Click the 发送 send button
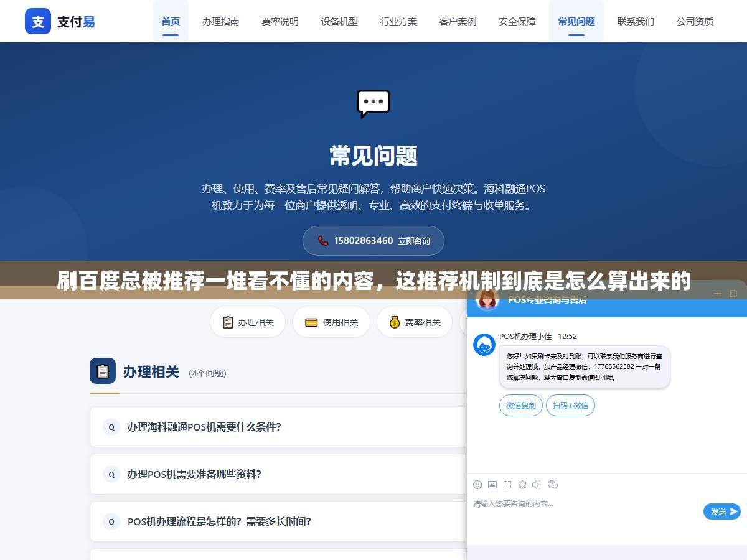 [x=722, y=511]
